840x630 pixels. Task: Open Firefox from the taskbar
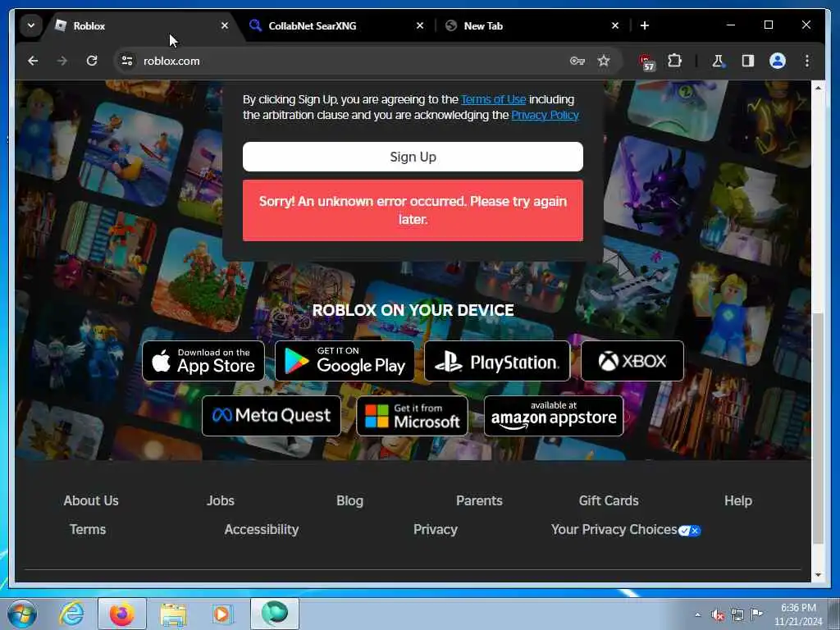point(122,614)
